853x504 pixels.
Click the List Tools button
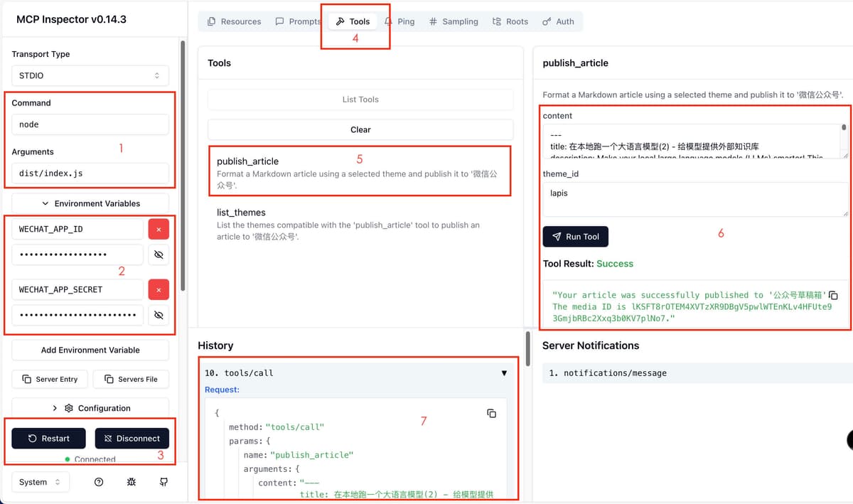point(360,100)
